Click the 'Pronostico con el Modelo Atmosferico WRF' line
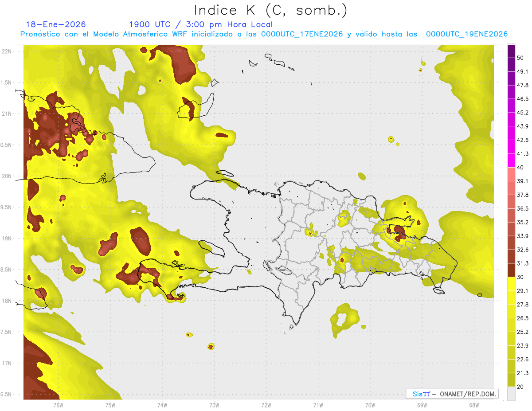 coord(264,34)
